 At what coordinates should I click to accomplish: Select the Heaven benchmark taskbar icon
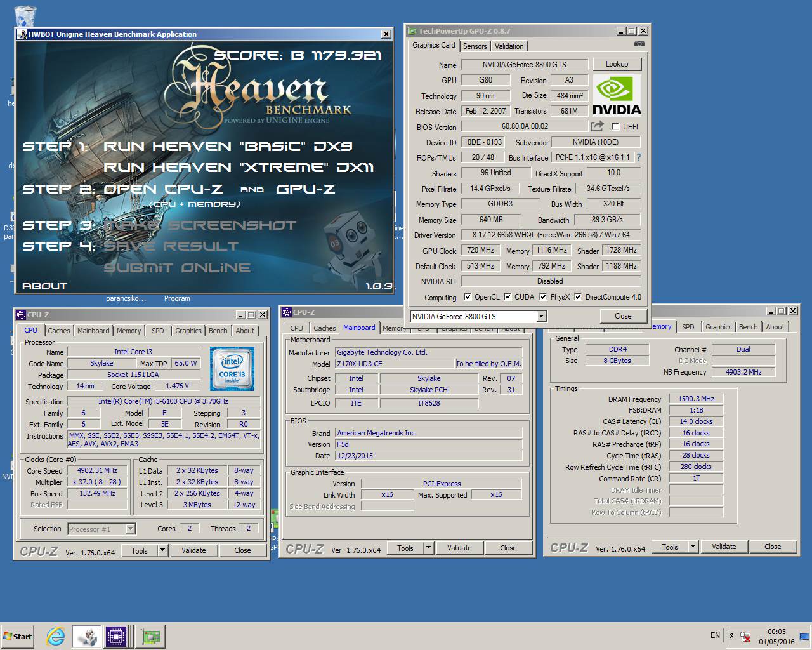tap(86, 636)
